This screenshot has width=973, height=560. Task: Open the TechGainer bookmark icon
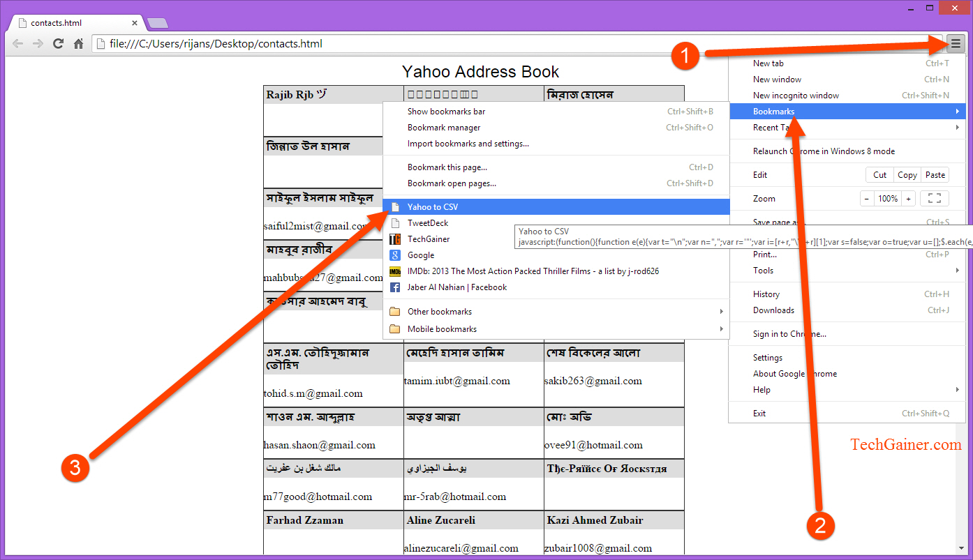pos(396,239)
